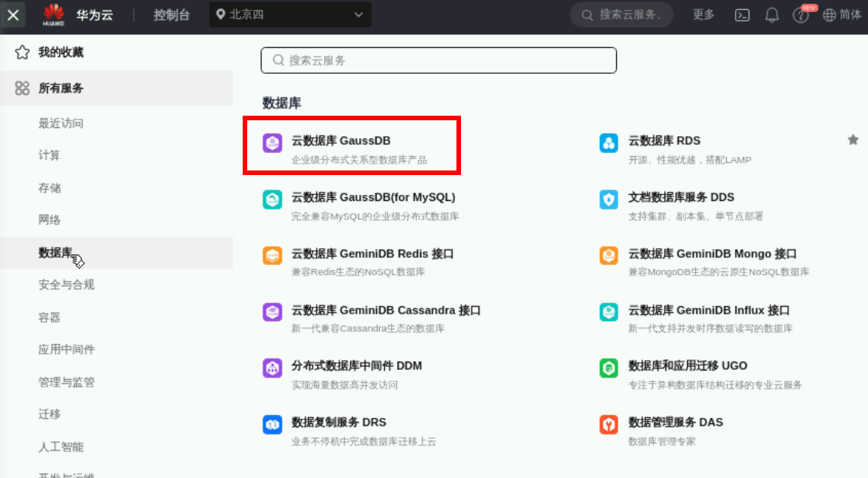Image resolution: width=868 pixels, height=478 pixels.
Task: Open the 更多 menu in the top bar
Action: click(x=704, y=15)
